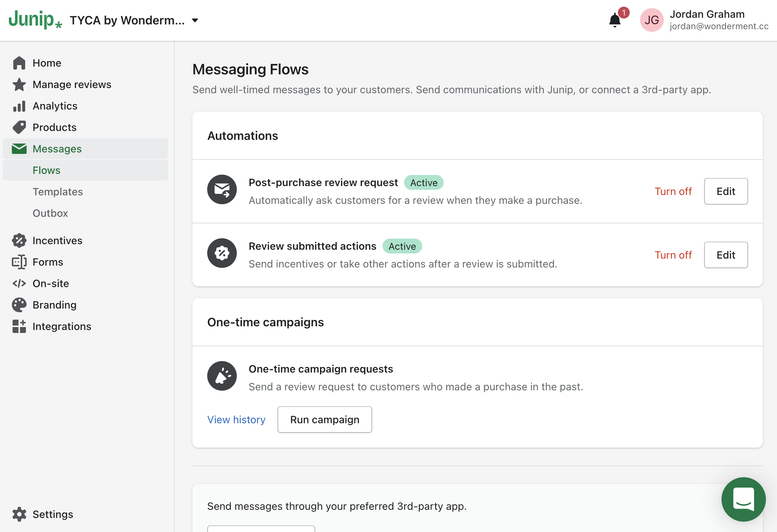Turn off Post-purchase review request
The image size is (777, 532).
pyautogui.click(x=673, y=191)
